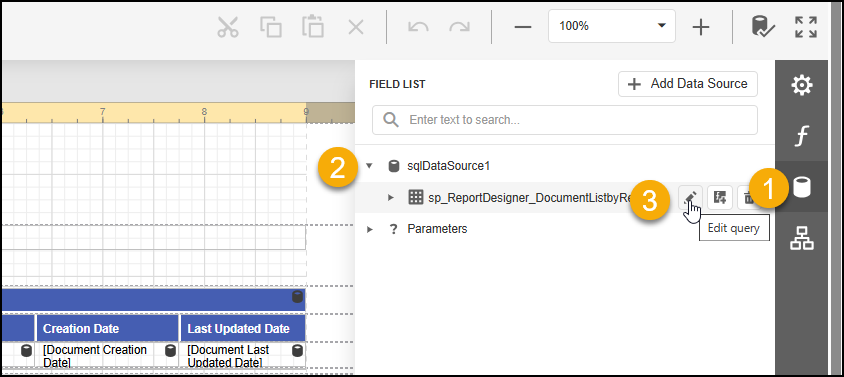This screenshot has width=844, height=377.
Task: Zoom in with the plus button
Action: tap(701, 26)
